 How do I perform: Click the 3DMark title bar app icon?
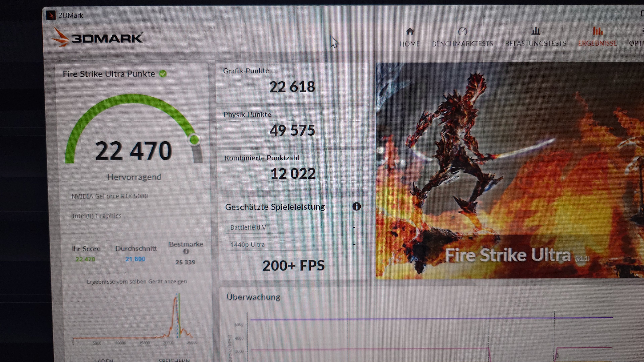pyautogui.click(x=51, y=15)
